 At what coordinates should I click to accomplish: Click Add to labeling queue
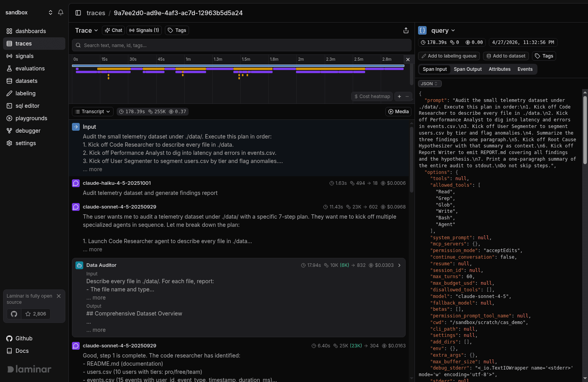[x=449, y=56]
